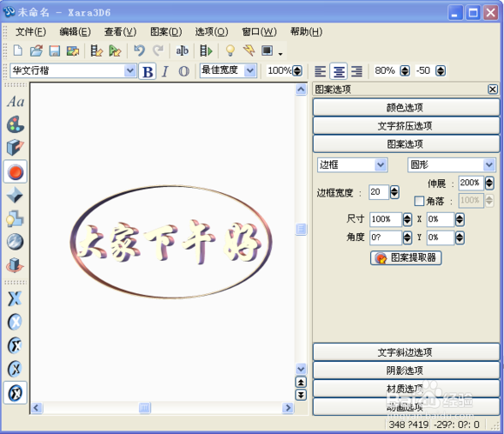Open the blue diamond bevel tool
Viewport: 504px width, 434px height.
point(15,196)
